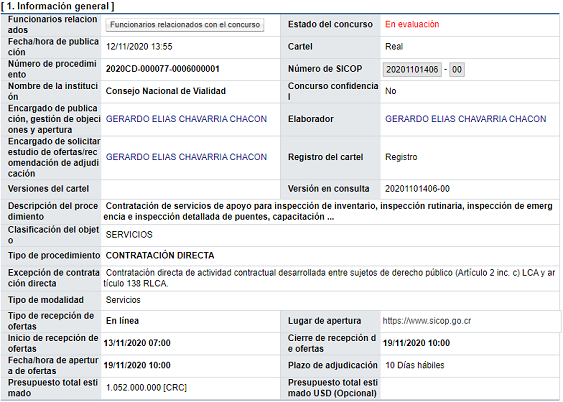This screenshot has width=563, height=402.
Task: Open Funcionarios relacionados con el concurso button
Action: point(185,25)
